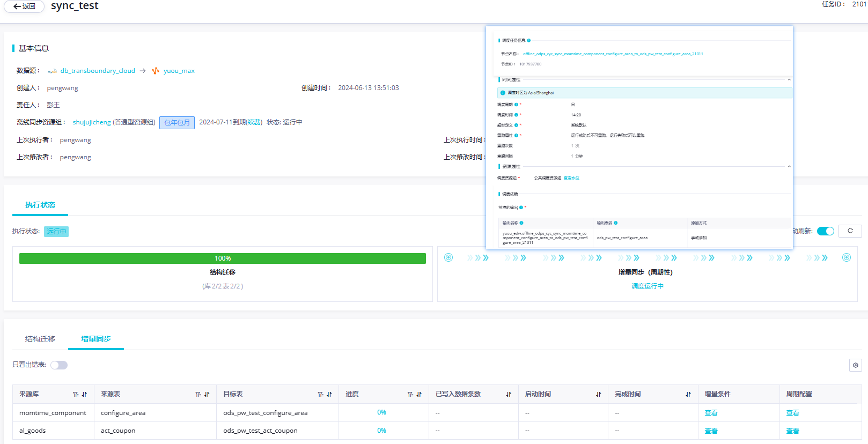The height and width of the screenshot is (444, 868).
Task: Filter the 目标表 column
Action: tap(320, 394)
